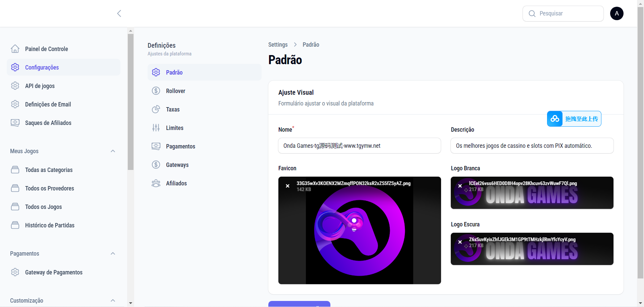Click the Afiliados people icon

[156, 183]
